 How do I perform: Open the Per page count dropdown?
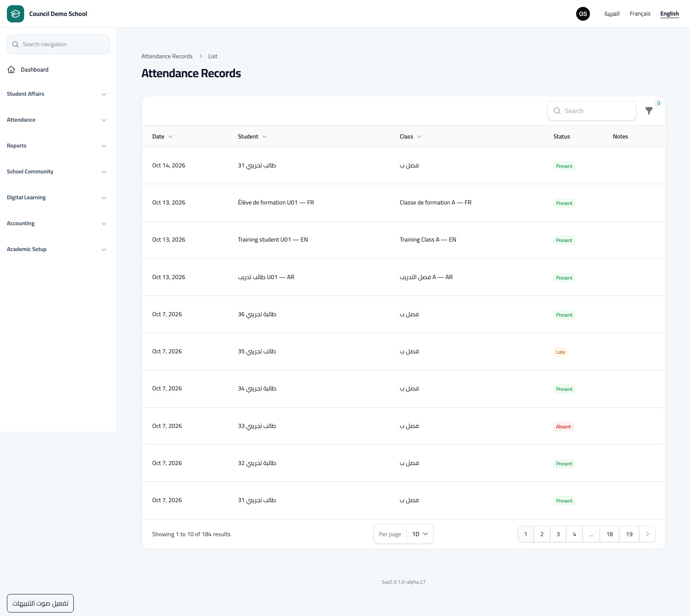[420, 534]
